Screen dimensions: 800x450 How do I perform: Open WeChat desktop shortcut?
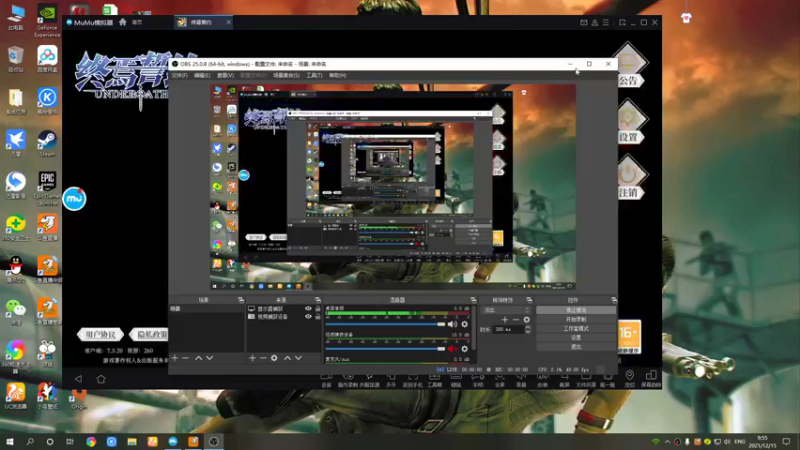(15, 312)
